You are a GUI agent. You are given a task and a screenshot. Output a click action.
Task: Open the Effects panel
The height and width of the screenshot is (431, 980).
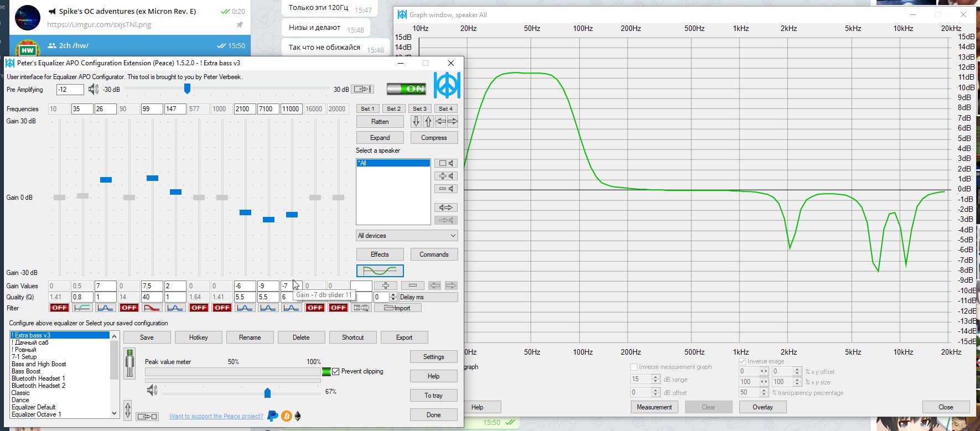pyautogui.click(x=380, y=255)
